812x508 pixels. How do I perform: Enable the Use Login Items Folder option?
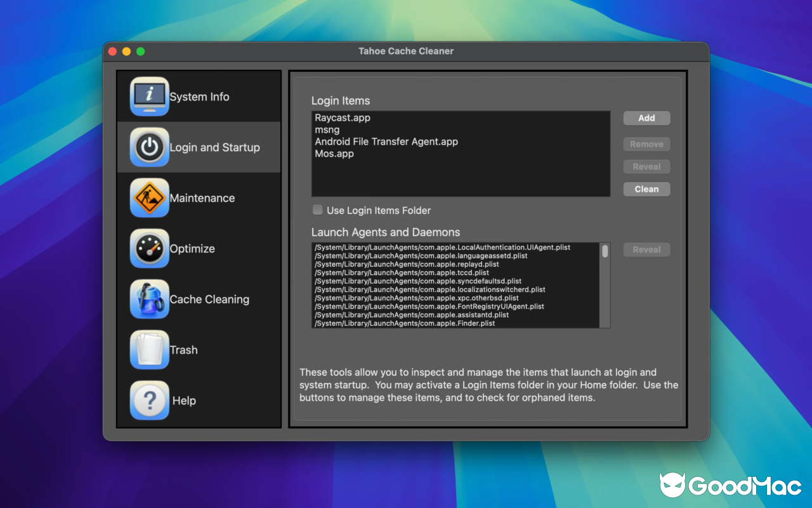pyautogui.click(x=317, y=210)
